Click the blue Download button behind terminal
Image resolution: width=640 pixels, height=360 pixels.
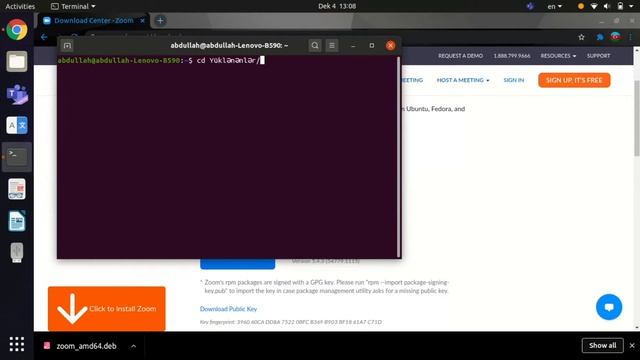[x=238, y=264]
